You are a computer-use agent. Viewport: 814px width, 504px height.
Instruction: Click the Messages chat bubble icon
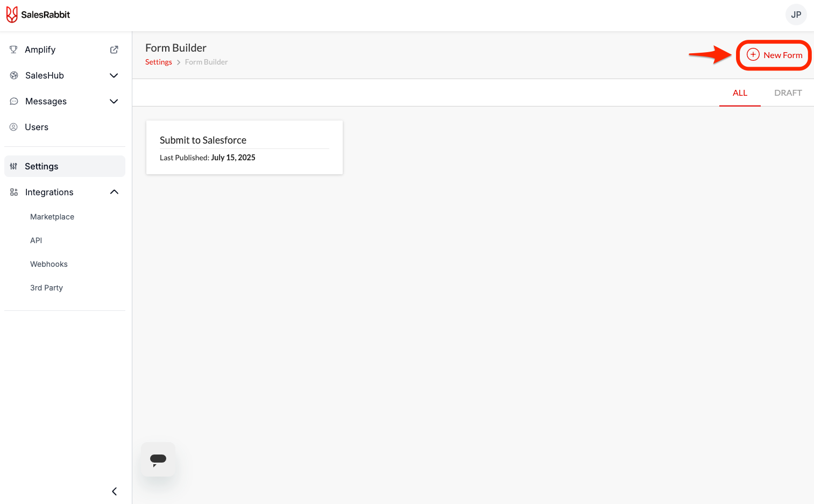pyautogui.click(x=14, y=101)
